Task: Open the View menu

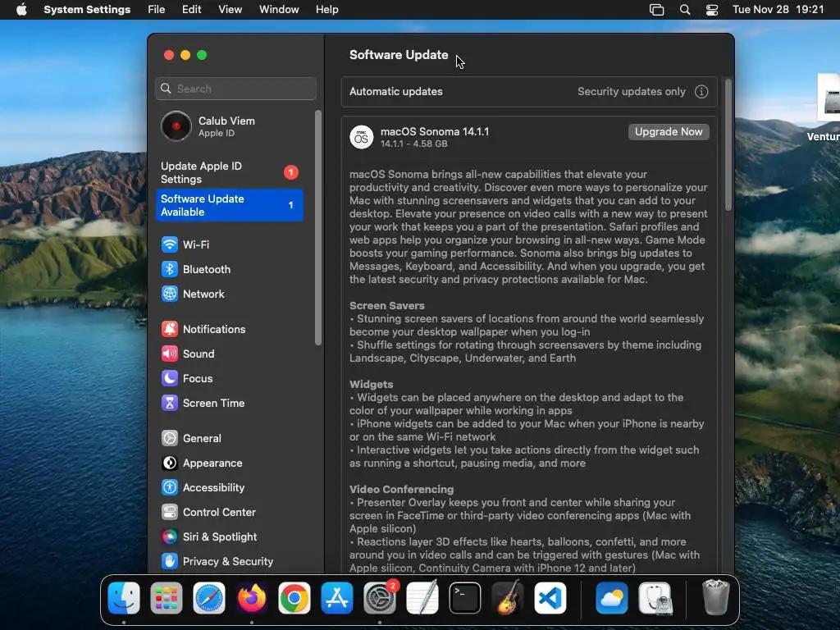Action: [230, 10]
